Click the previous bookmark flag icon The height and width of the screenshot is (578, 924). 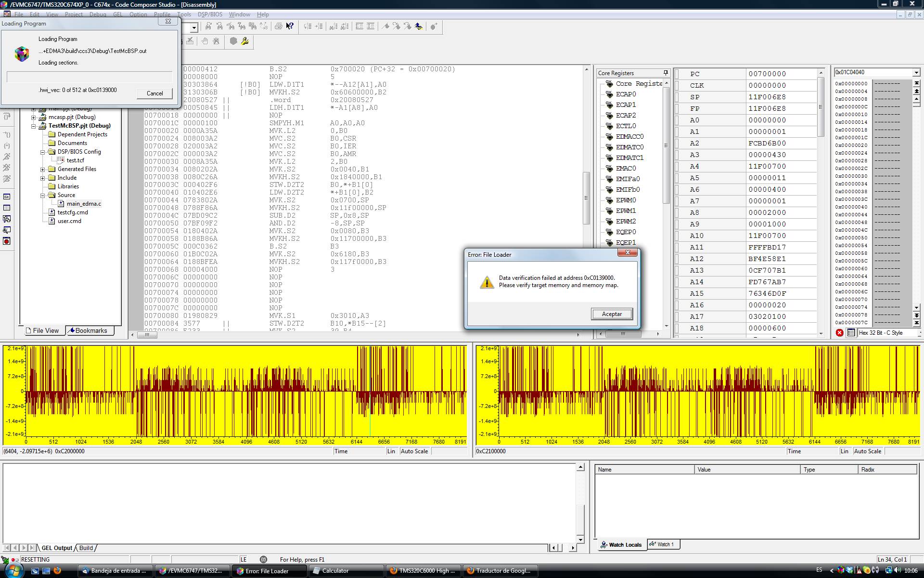(x=408, y=26)
